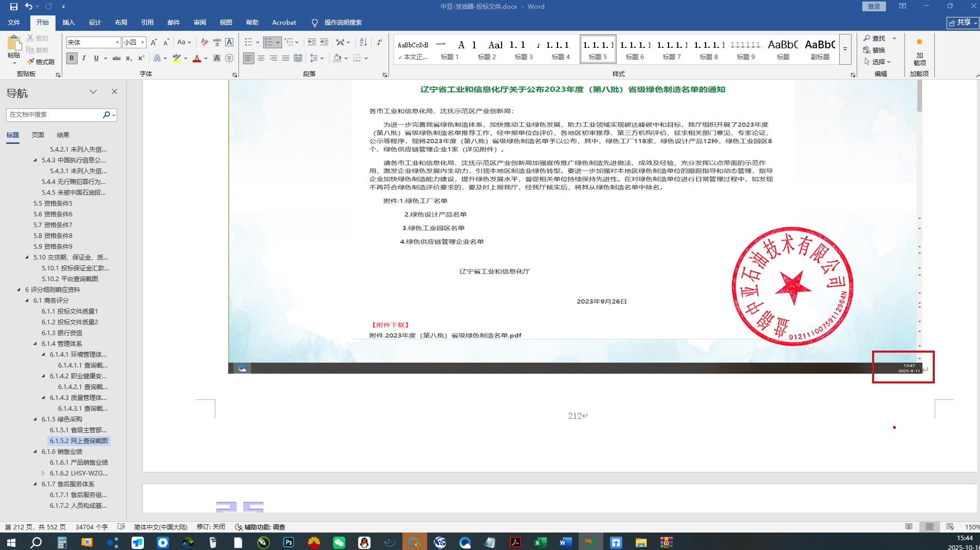Open the phonetic guide (wén) tool

tap(217, 42)
